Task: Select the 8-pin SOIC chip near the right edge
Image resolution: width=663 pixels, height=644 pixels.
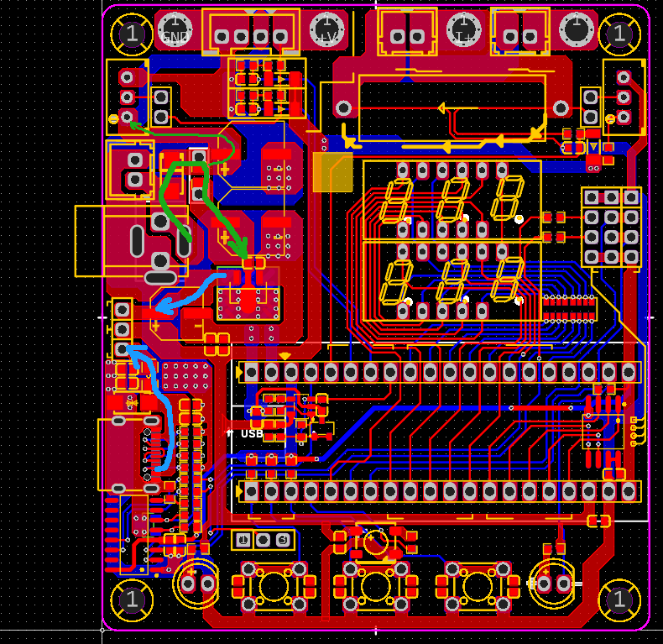Action: coord(603,432)
